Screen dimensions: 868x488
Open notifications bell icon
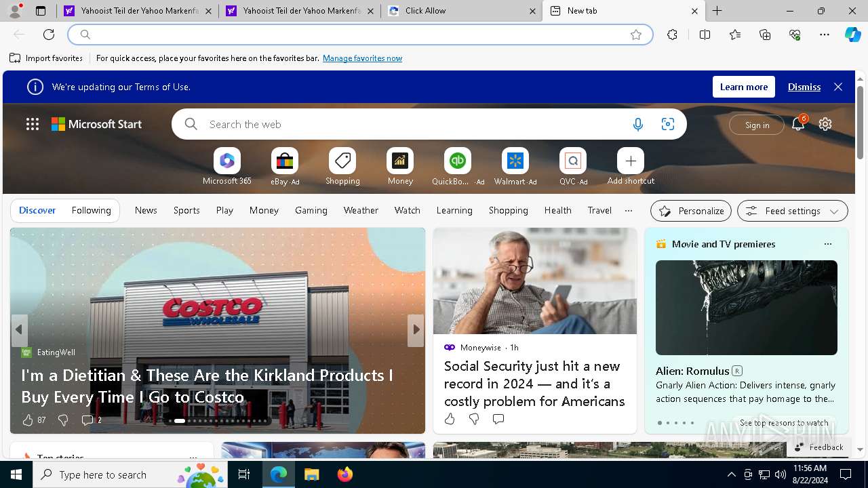click(x=798, y=124)
